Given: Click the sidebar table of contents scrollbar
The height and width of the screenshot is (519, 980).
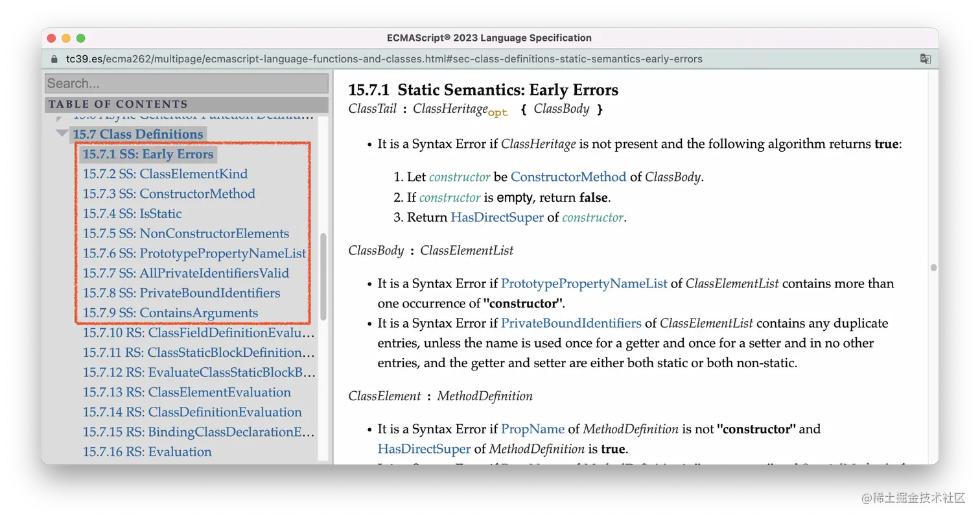Looking at the screenshot, I should coord(323,277).
